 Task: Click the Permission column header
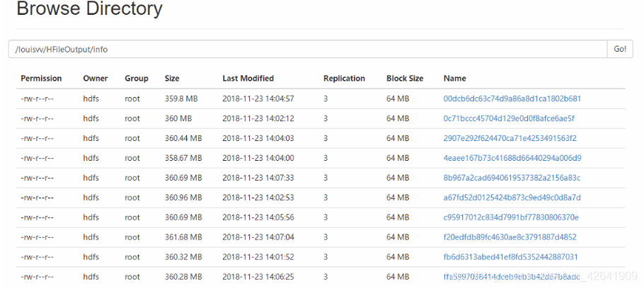pos(41,78)
